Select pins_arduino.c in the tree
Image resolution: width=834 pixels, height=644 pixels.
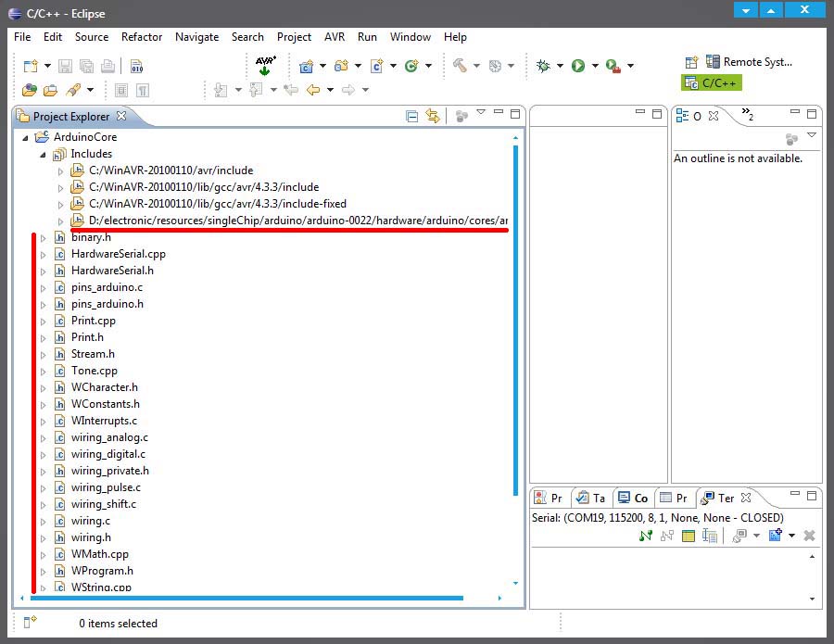tap(107, 287)
